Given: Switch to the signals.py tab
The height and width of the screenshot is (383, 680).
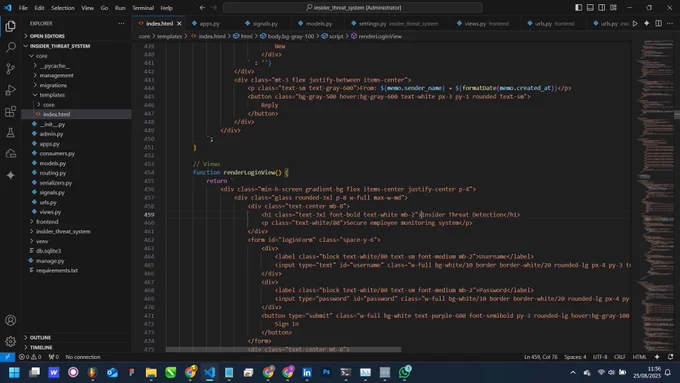Looking at the screenshot, I should click(265, 23).
